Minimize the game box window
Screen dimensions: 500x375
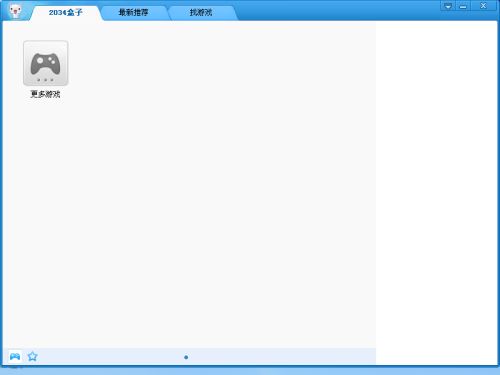(463, 6)
